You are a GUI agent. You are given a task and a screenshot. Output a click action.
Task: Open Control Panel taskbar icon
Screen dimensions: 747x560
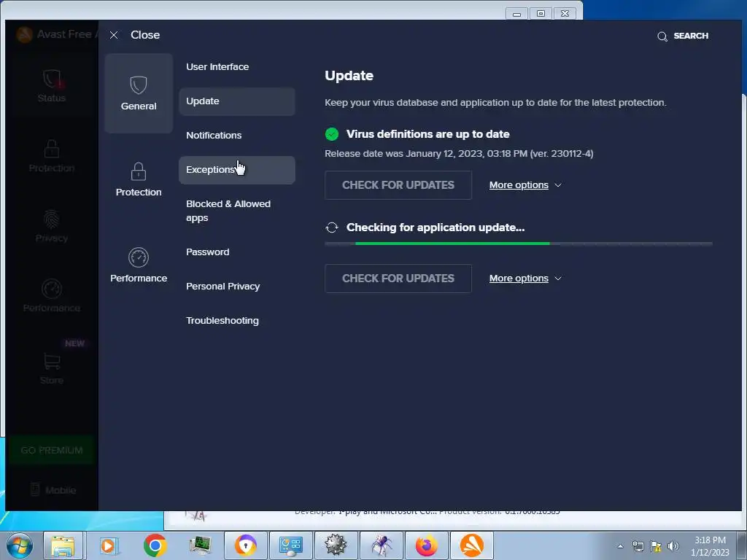coord(291,545)
